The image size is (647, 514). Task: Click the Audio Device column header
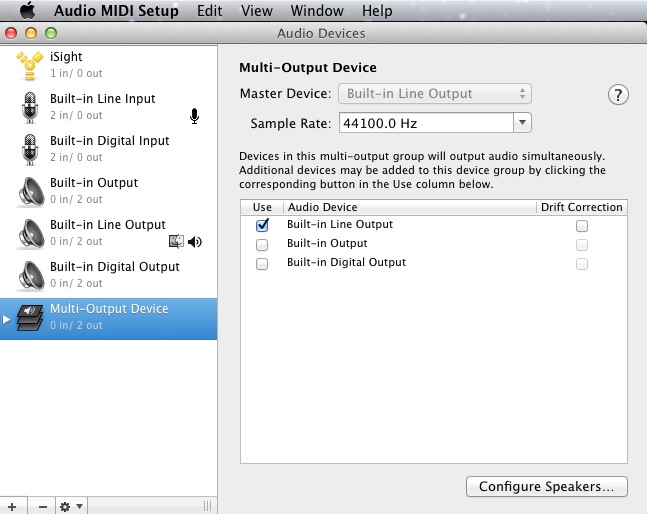(410, 207)
